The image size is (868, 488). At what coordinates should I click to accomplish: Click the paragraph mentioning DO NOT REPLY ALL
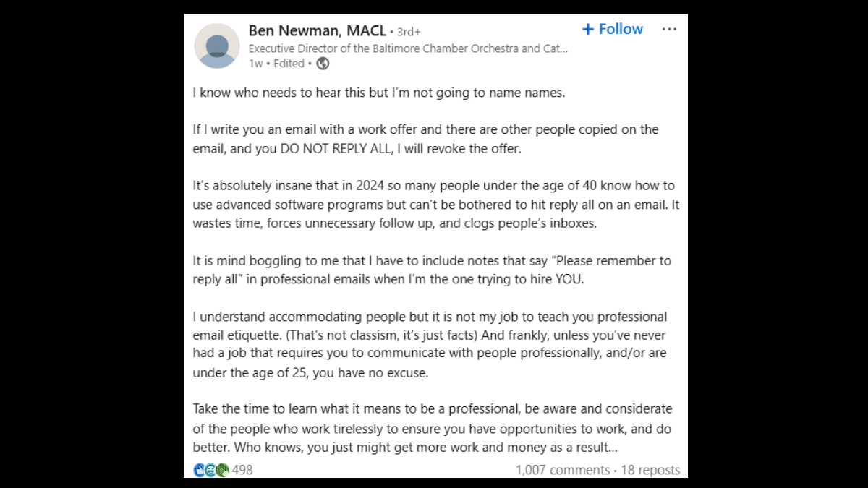425,139
